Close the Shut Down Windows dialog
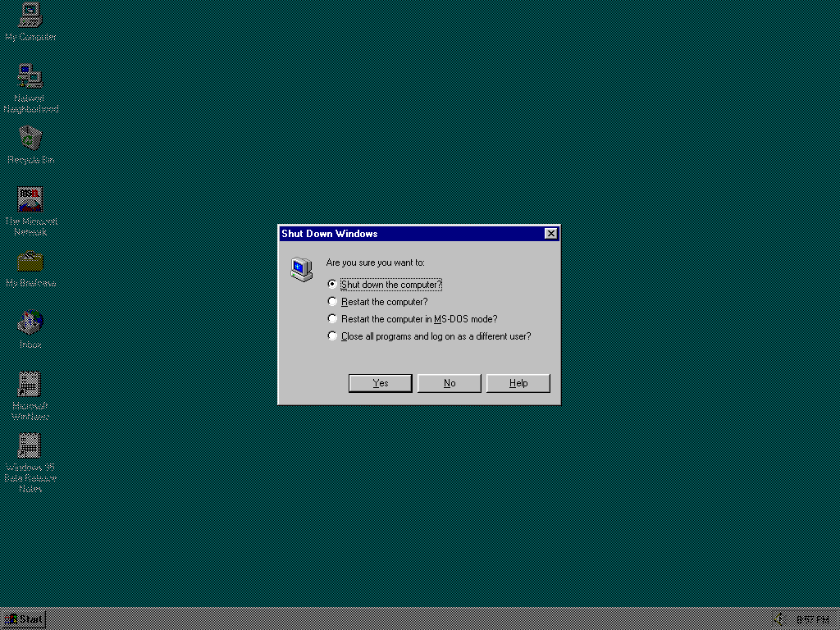This screenshot has width=840, height=630. click(x=550, y=234)
